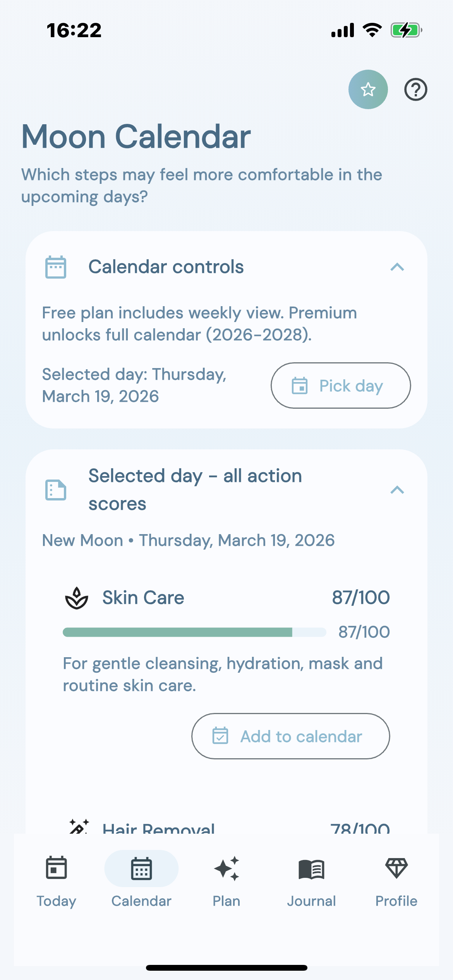Switch to the Calendar tab

click(x=141, y=879)
